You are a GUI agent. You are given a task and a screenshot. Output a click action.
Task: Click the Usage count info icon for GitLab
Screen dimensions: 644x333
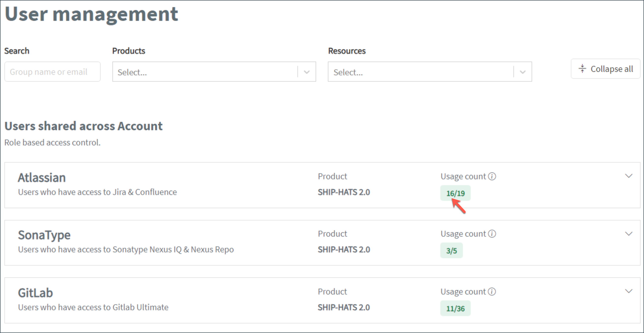492,292
